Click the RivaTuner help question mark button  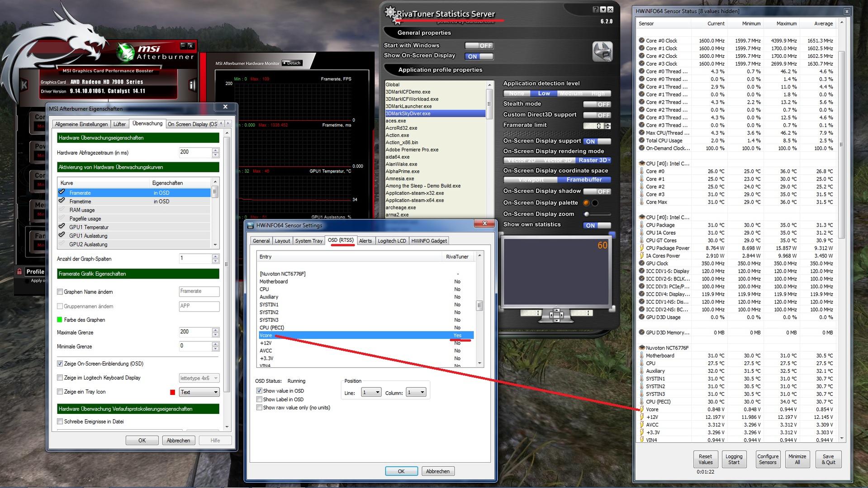[x=596, y=9]
